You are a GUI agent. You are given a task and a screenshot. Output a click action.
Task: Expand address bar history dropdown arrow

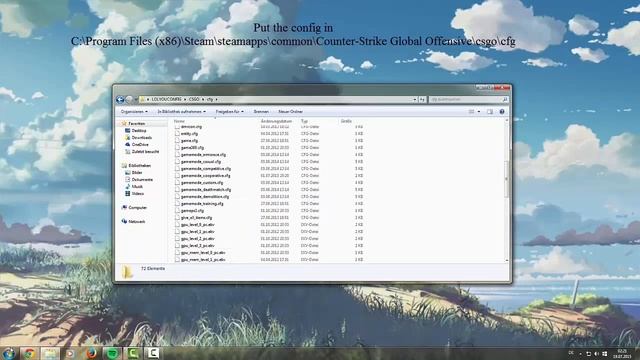(x=415, y=99)
